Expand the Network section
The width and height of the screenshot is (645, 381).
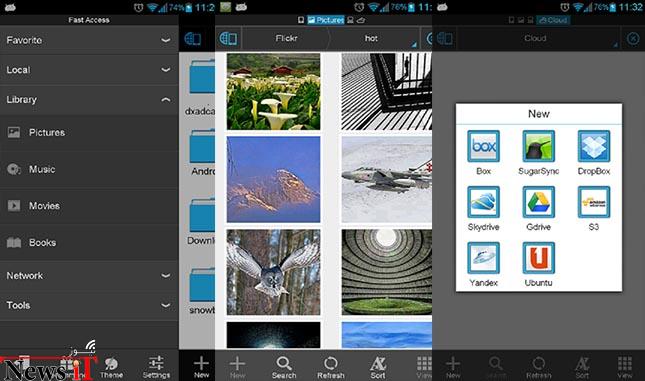point(89,275)
